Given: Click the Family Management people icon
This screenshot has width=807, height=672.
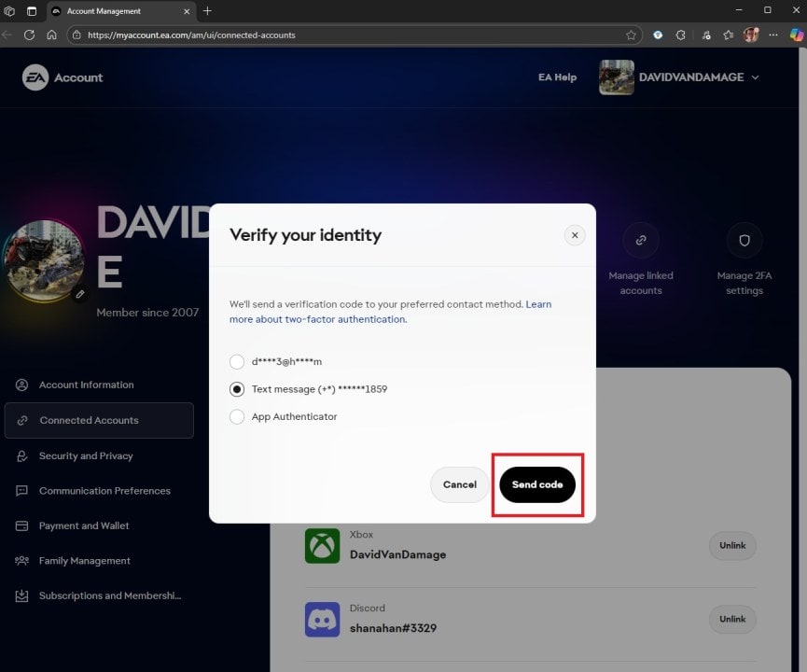Looking at the screenshot, I should pyautogui.click(x=21, y=560).
